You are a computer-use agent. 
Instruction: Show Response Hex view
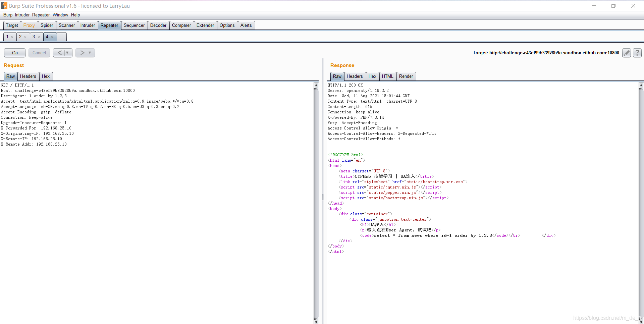(373, 76)
